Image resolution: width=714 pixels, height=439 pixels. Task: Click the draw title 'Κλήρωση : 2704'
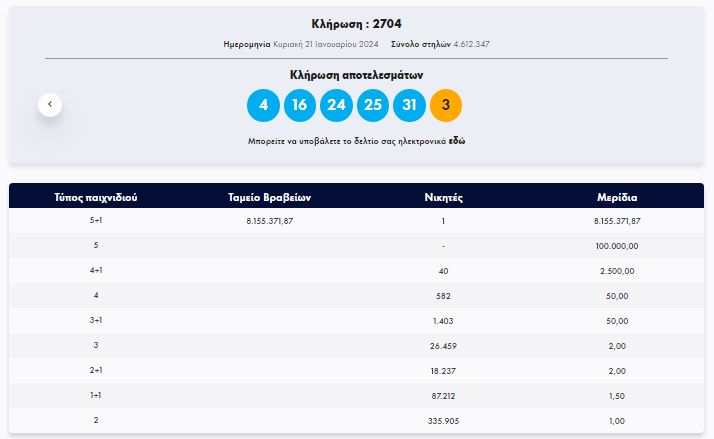pyautogui.click(x=356, y=24)
